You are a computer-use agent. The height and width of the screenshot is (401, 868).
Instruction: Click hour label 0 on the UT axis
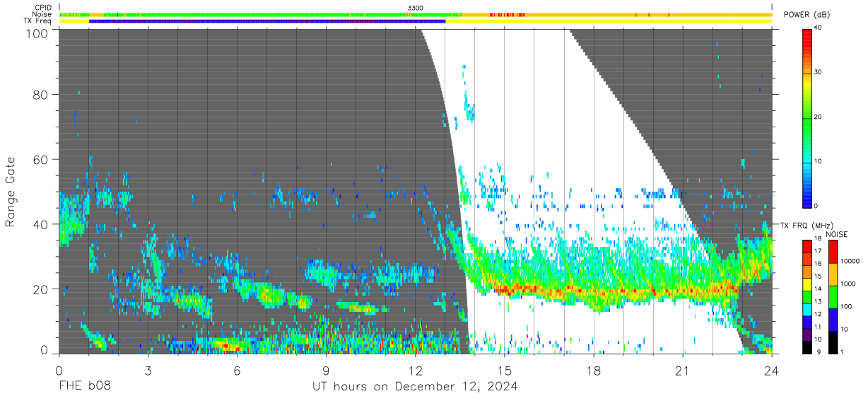pyautogui.click(x=59, y=371)
